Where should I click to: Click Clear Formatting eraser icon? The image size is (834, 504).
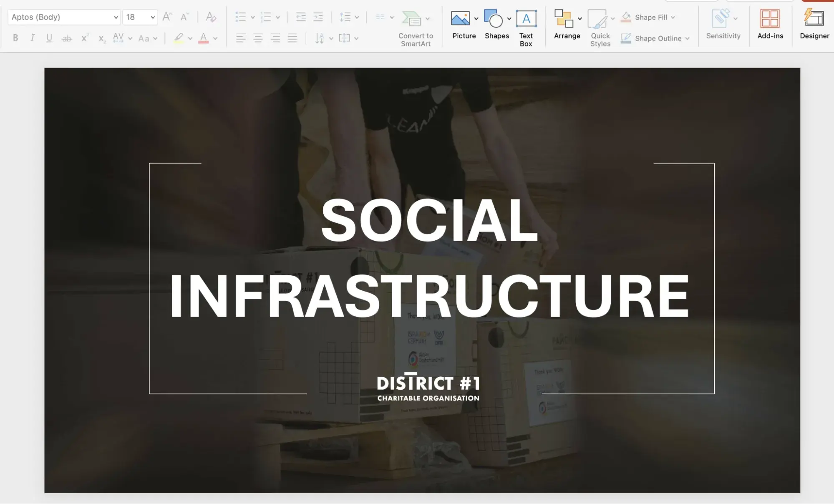(211, 17)
